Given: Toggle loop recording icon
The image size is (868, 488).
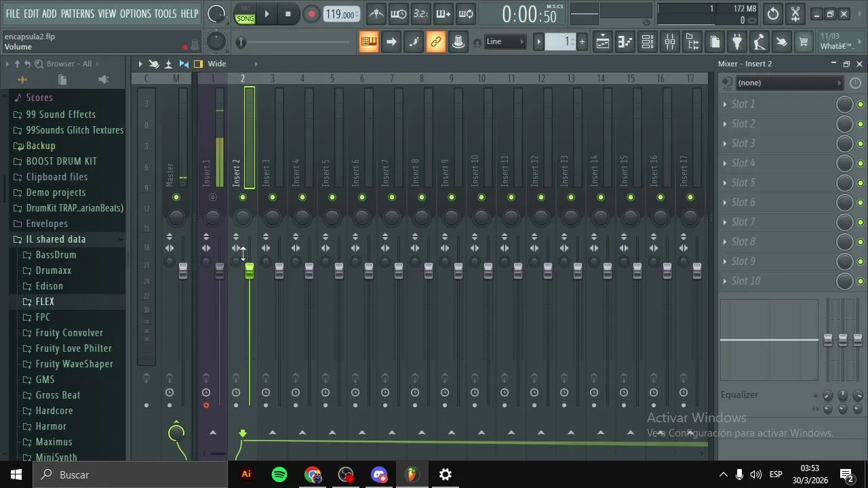Looking at the screenshot, I should (x=465, y=14).
